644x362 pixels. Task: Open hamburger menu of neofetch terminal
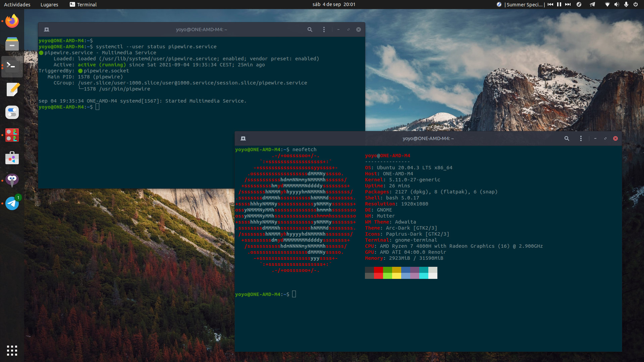(x=581, y=138)
